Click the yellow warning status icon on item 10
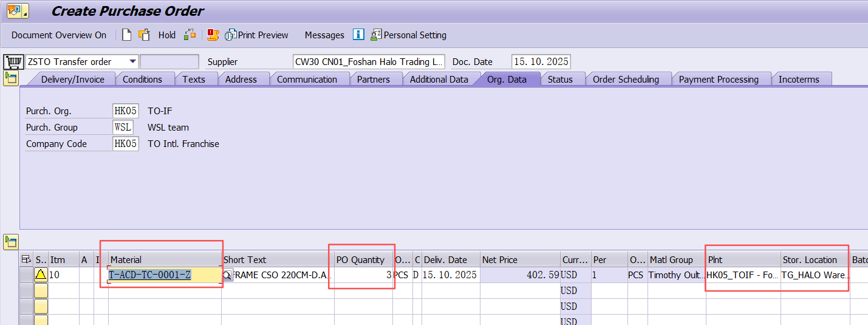This screenshot has width=868, height=325. [x=41, y=275]
